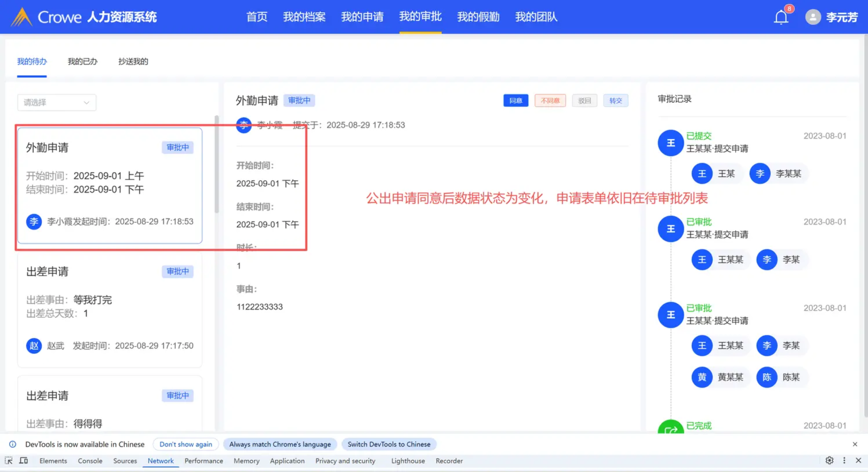Click the pending list vertical scrollbar

[217, 164]
